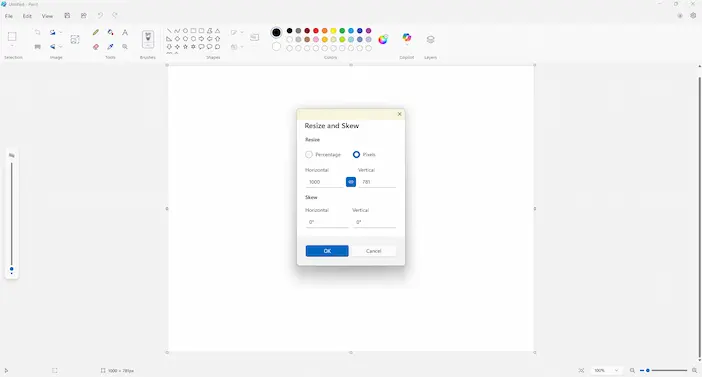Screen dimensions: 702x377
Task: Pick the red color swatch
Action: click(316, 31)
